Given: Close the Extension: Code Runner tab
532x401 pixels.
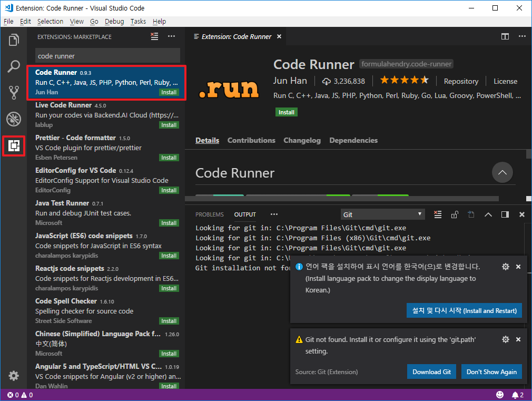Looking at the screenshot, I should (279, 36).
